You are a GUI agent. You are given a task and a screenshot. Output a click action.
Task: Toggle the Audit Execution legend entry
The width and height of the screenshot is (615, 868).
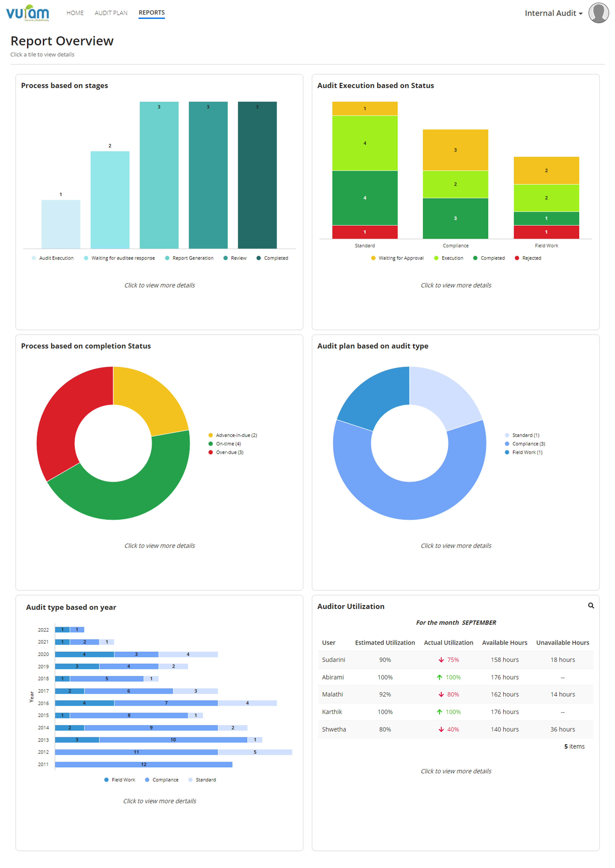tap(53, 258)
